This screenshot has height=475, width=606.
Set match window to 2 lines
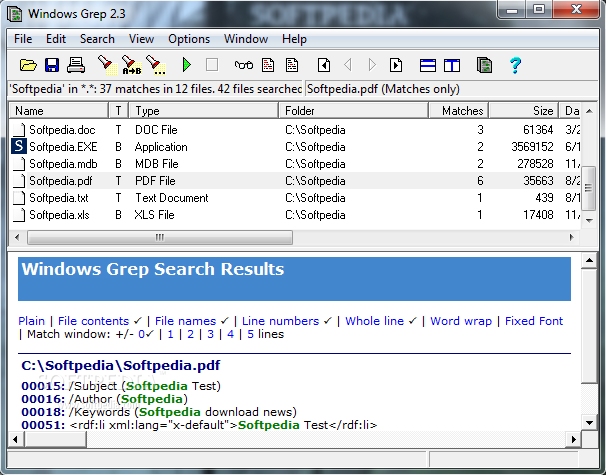pyautogui.click(x=191, y=334)
